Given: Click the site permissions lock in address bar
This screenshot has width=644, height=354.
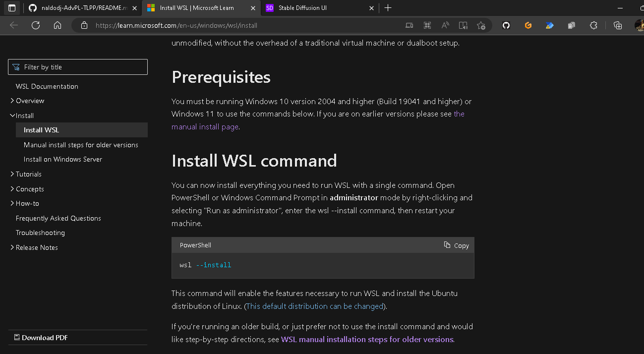Looking at the screenshot, I should tap(84, 25).
